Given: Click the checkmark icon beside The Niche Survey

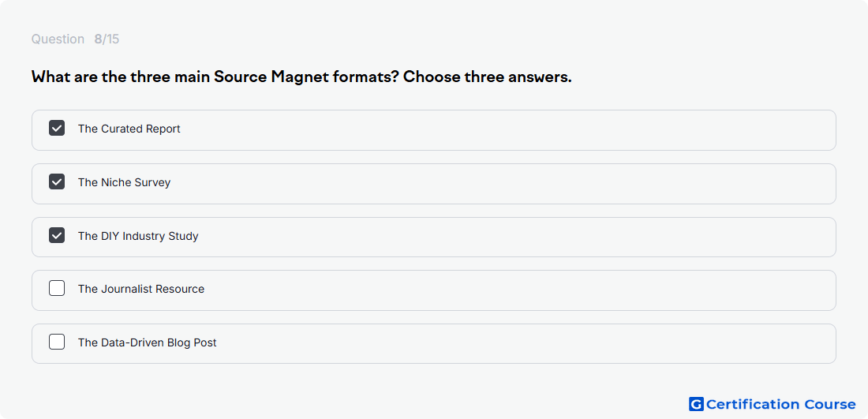Looking at the screenshot, I should point(57,181).
